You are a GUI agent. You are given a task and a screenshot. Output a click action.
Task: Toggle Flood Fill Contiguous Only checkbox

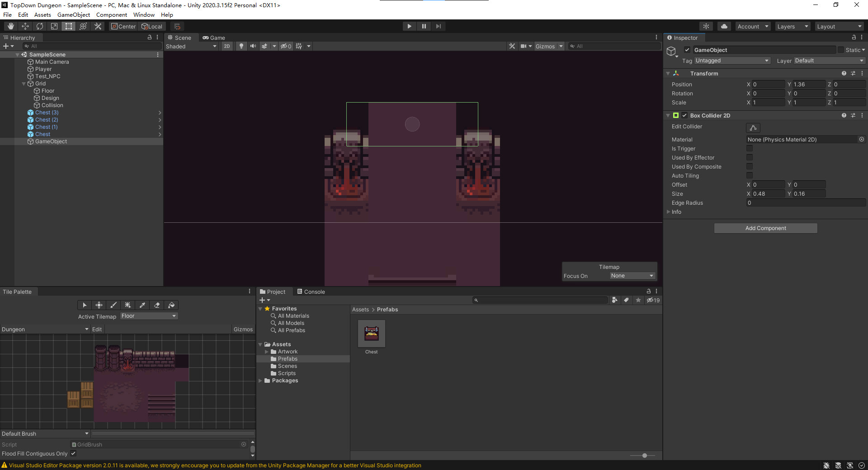click(x=73, y=453)
